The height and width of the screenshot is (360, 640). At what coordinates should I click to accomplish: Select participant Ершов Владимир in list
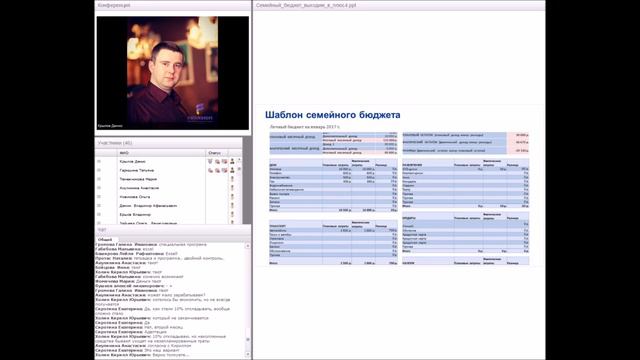(x=135, y=214)
